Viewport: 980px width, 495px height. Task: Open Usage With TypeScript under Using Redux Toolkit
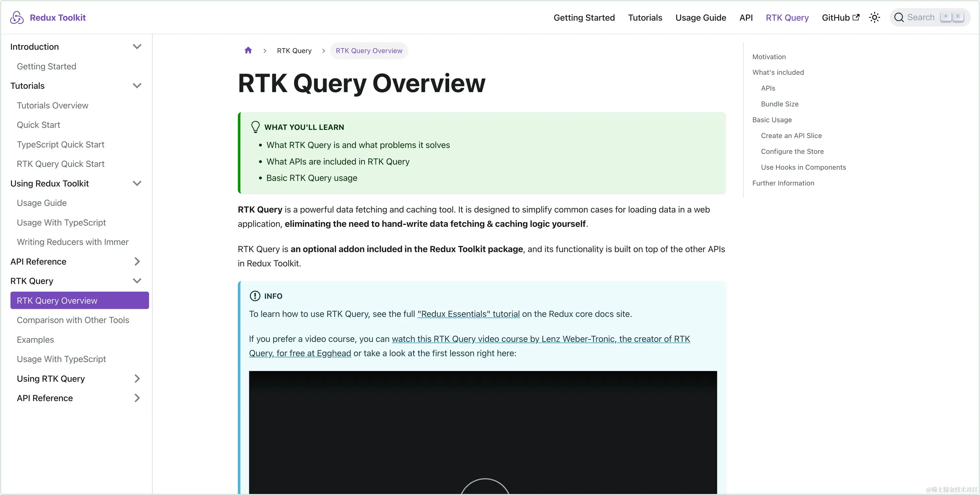tap(61, 223)
